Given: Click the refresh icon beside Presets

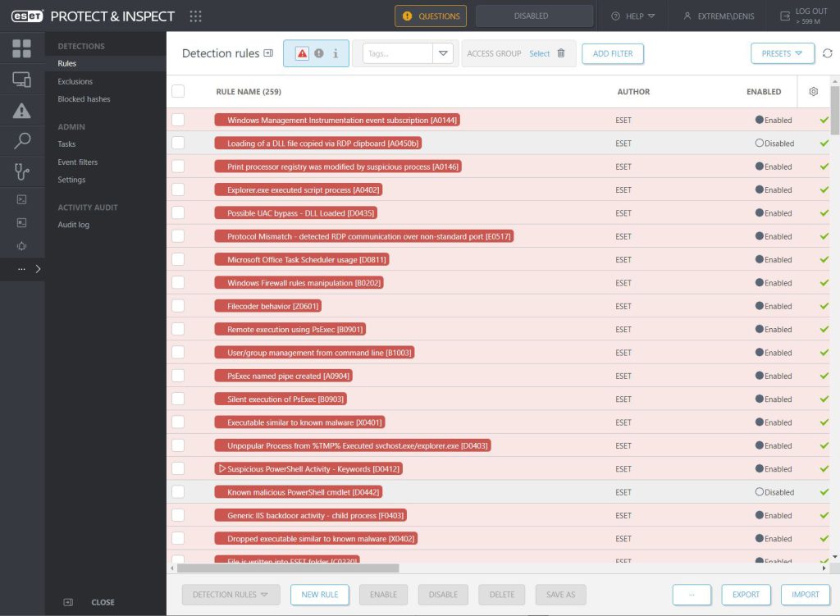Looking at the screenshot, I should (x=828, y=53).
